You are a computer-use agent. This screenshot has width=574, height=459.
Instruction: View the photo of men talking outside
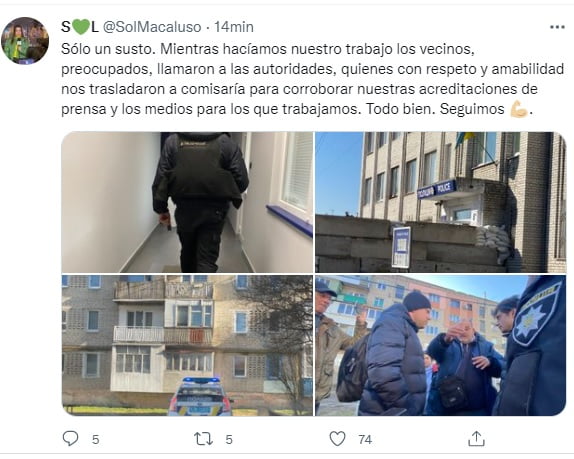pyautogui.click(x=441, y=346)
